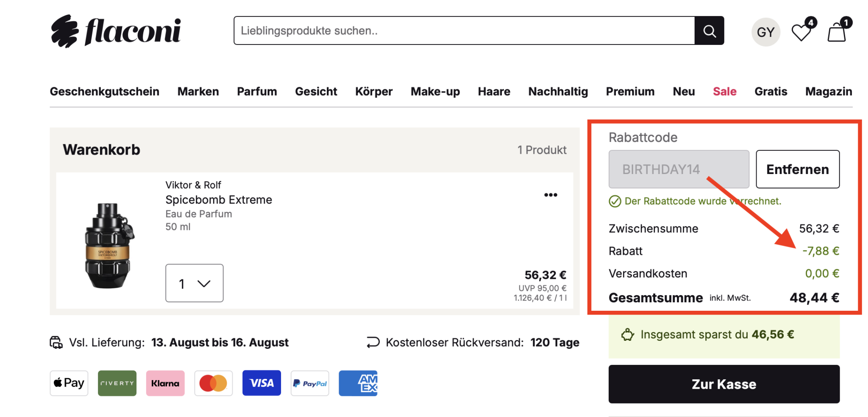Open the Neu menu
The width and height of the screenshot is (868, 417).
684,91
